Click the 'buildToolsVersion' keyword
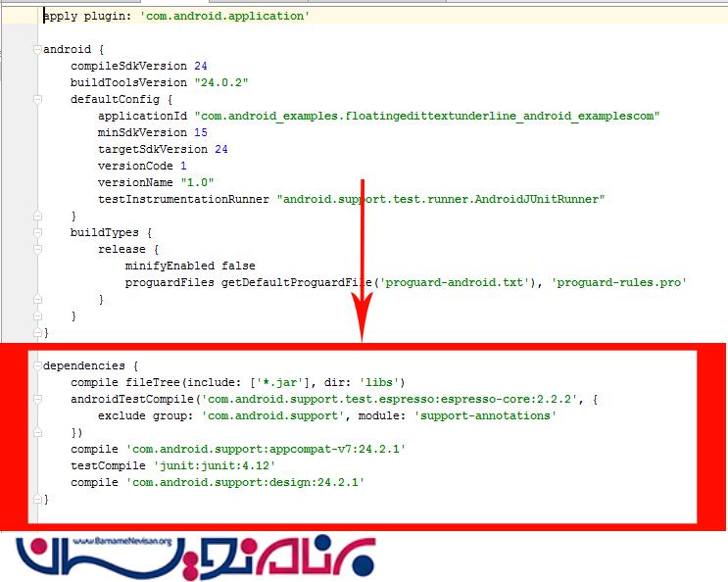The width and height of the screenshot is (728, 582). point(128,82)
